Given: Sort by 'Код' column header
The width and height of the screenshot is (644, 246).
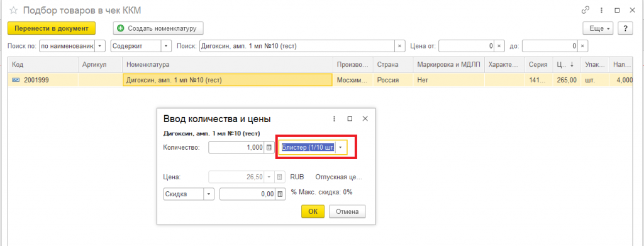Looking at the screenshot, I should point(43,64).
